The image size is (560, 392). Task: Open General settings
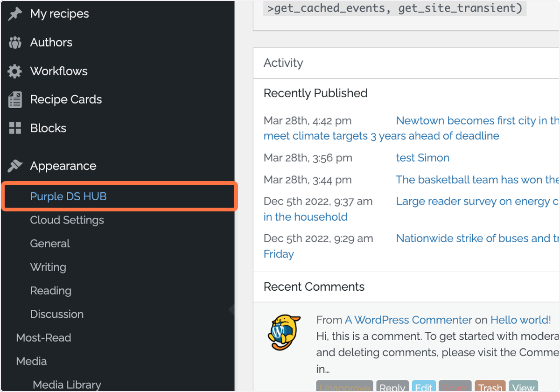[50, 244]
